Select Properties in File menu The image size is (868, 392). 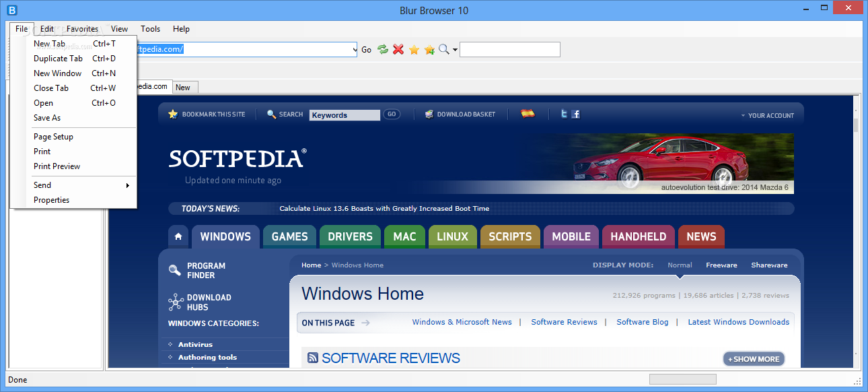click(74, 200)
